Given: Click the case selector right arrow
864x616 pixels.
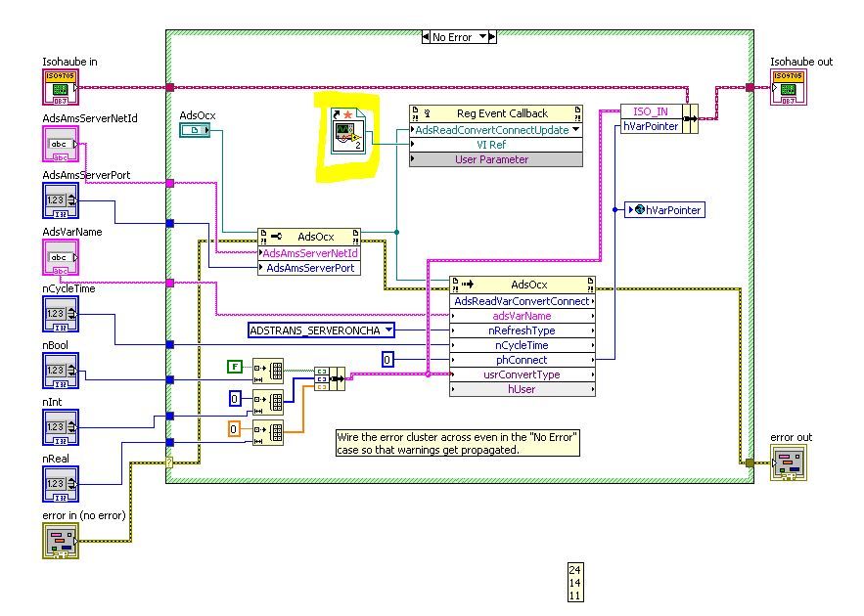Looking at the screenshot, I should pos(492,35).
